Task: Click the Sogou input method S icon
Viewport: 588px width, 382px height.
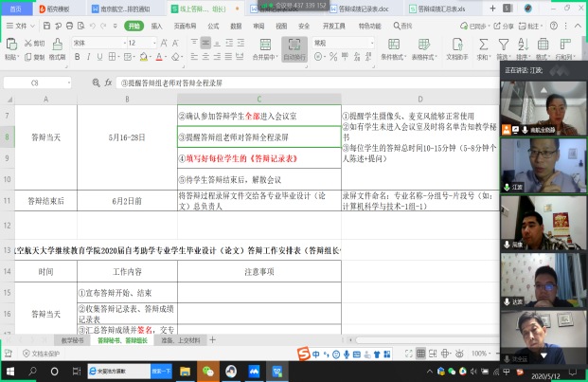Action: point(302,353)
